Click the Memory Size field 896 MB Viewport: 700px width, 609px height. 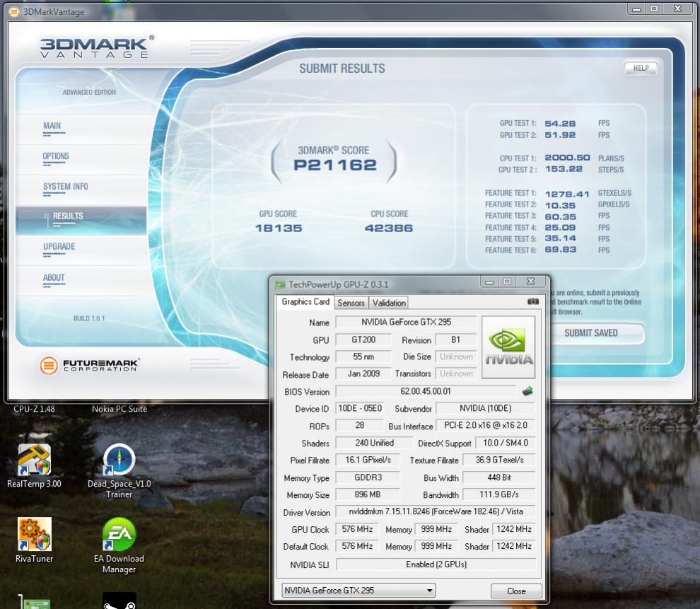point(368,494)
